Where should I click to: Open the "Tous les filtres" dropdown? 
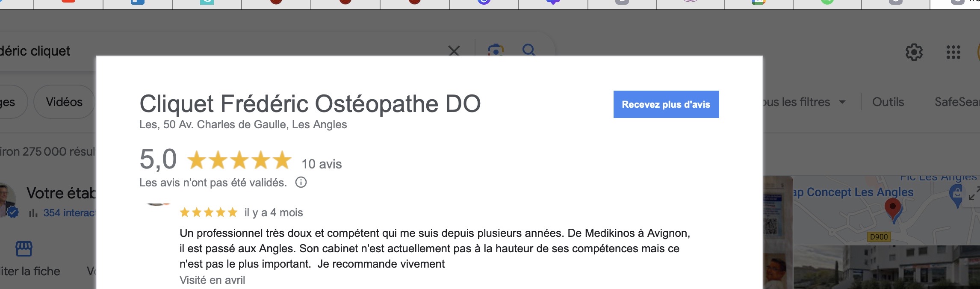pos(804,102)
